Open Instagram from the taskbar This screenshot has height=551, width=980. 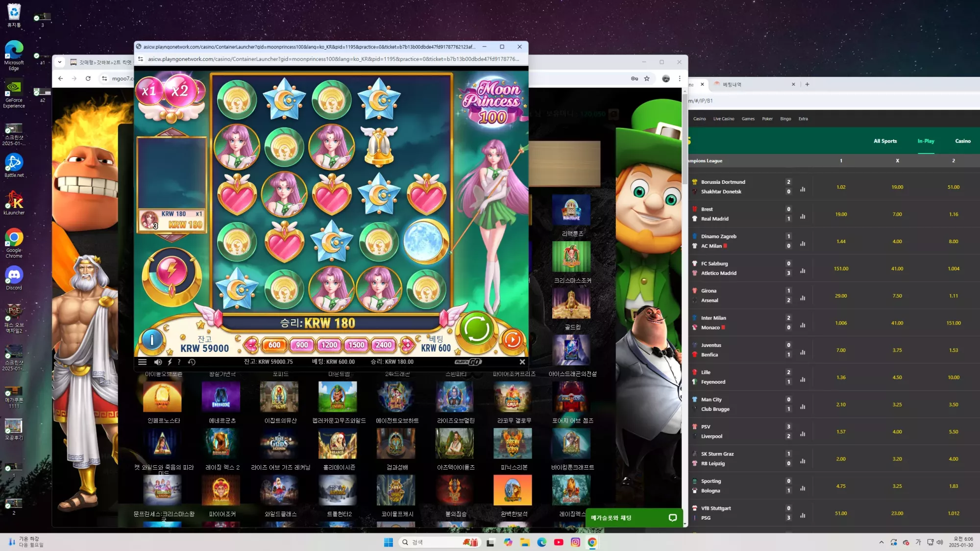(x=575, y=542)
